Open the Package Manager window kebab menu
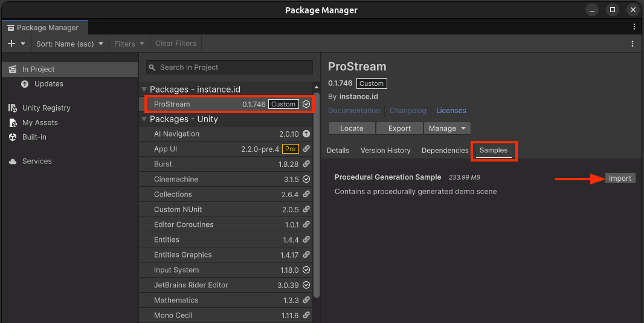 tap(634, 27)
